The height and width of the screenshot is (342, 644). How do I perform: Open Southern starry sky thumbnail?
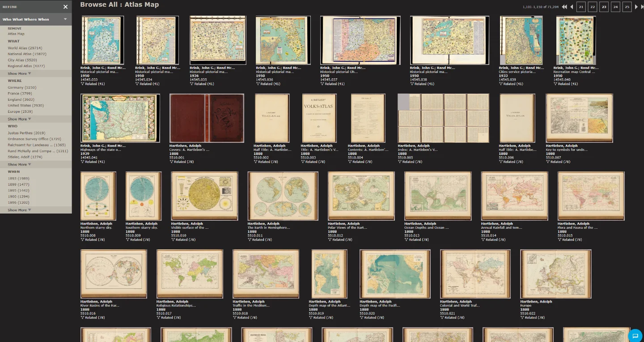click(144, 196)
